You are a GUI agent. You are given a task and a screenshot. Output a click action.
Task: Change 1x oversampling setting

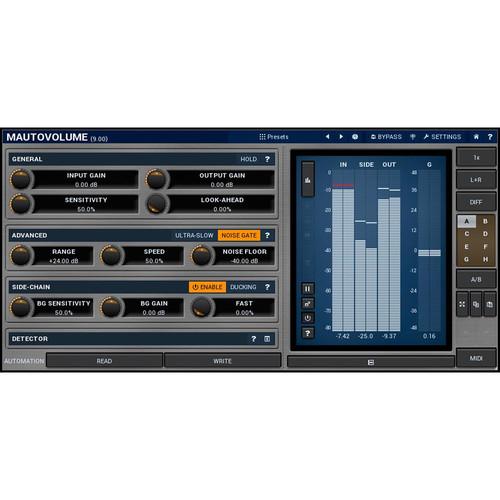pos(476,157)
